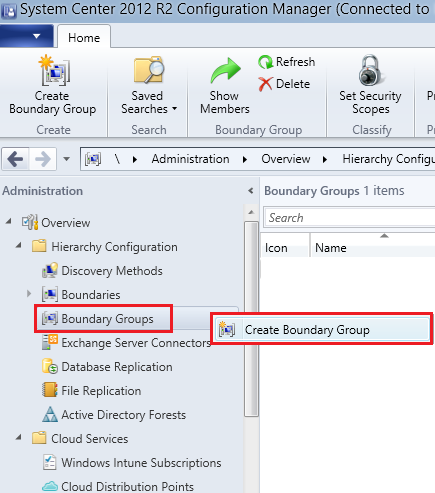Expand breadcrumb arrow after Overview

click(325, 159)
